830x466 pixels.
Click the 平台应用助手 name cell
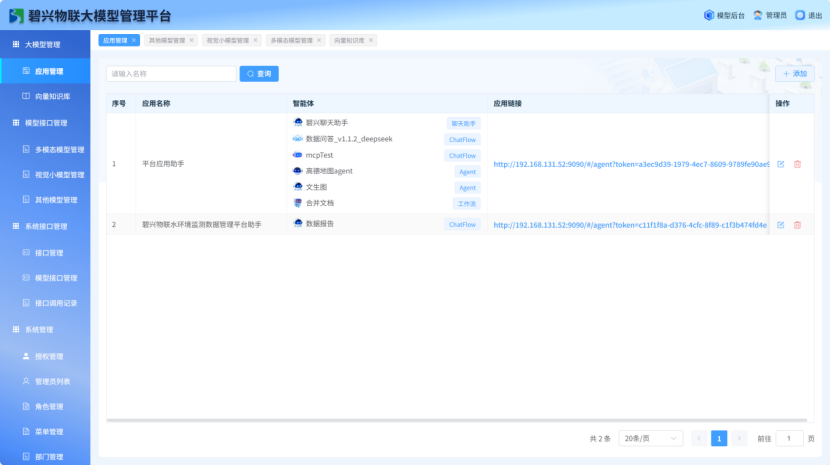(211, 164)
